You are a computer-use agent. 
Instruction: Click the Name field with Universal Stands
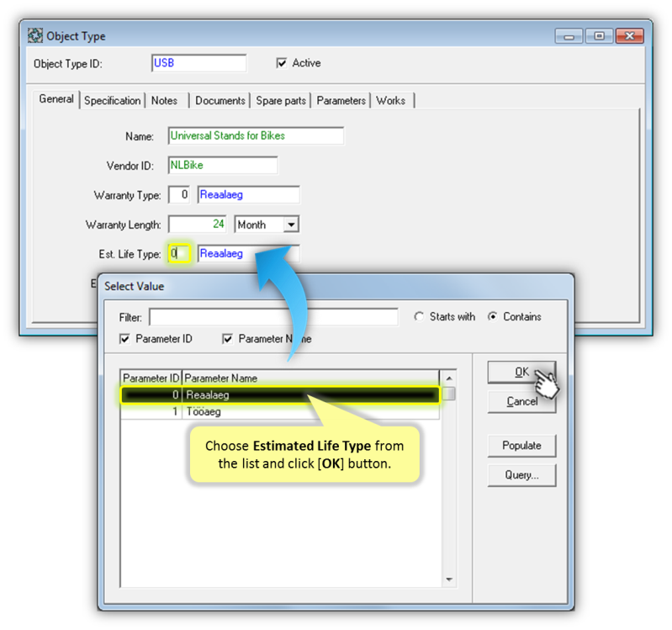pos(256,136)
